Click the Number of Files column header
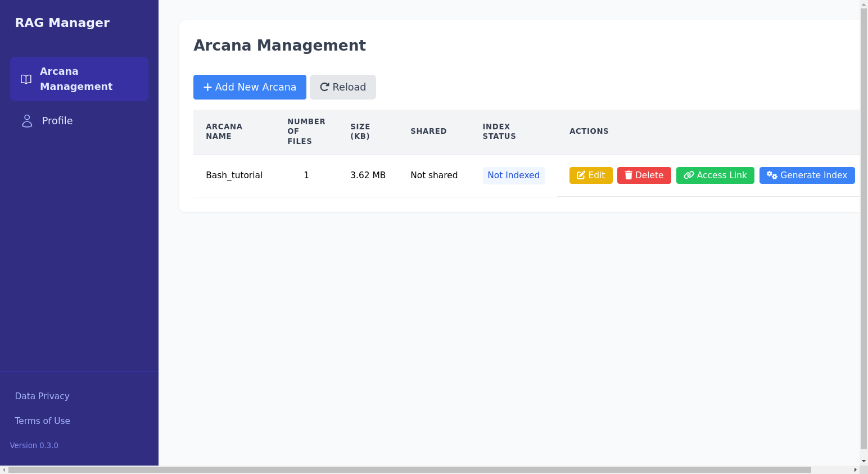The image size is (868, 474). click(x=306, y=132)
